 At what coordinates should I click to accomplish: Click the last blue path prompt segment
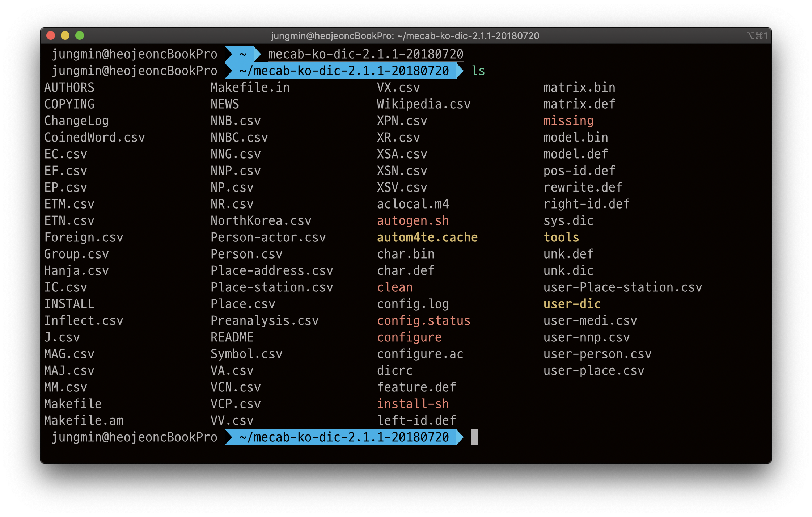click(x=344, y=437)
